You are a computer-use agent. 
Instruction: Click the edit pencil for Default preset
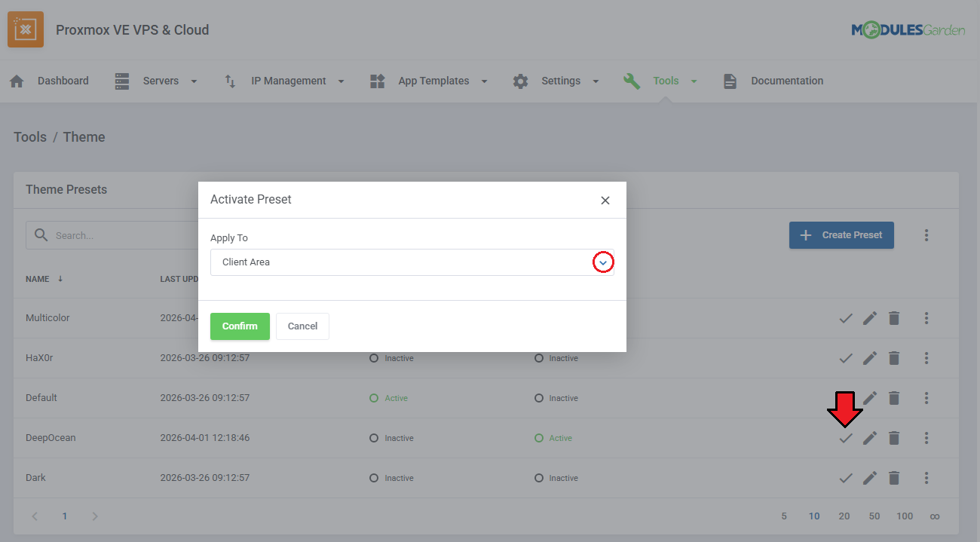[x=870, y=398]
